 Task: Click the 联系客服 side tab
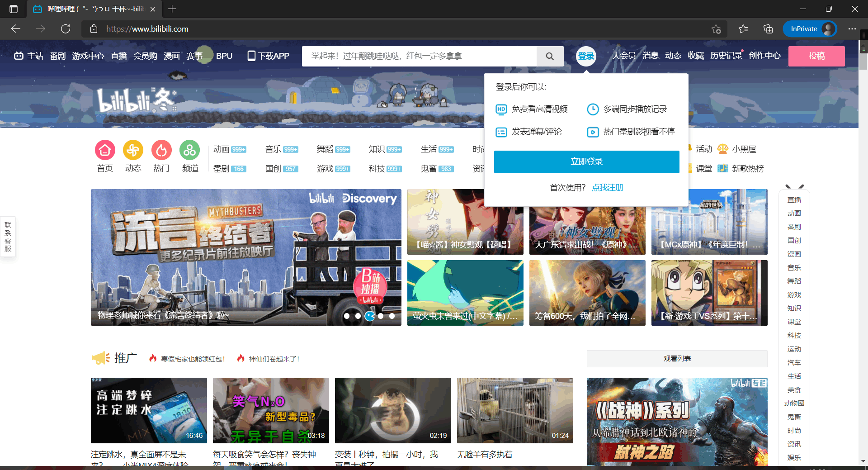(8, 237)
